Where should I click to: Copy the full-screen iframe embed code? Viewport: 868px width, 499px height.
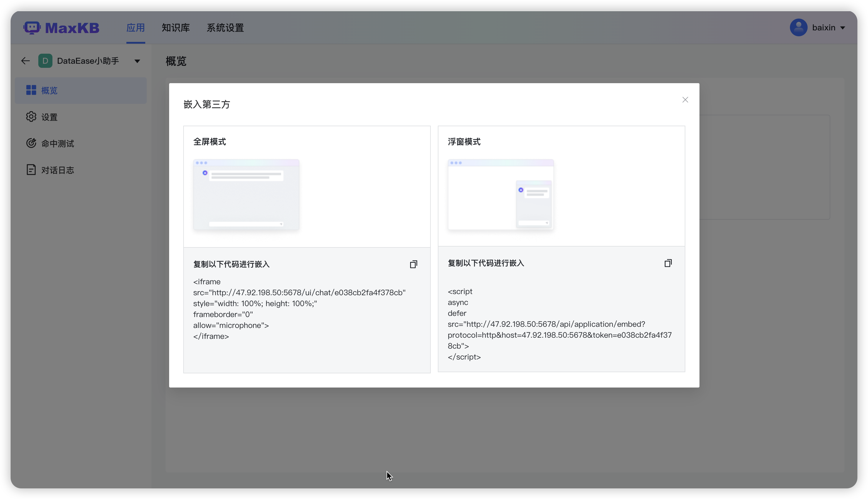tap(413, 264)
